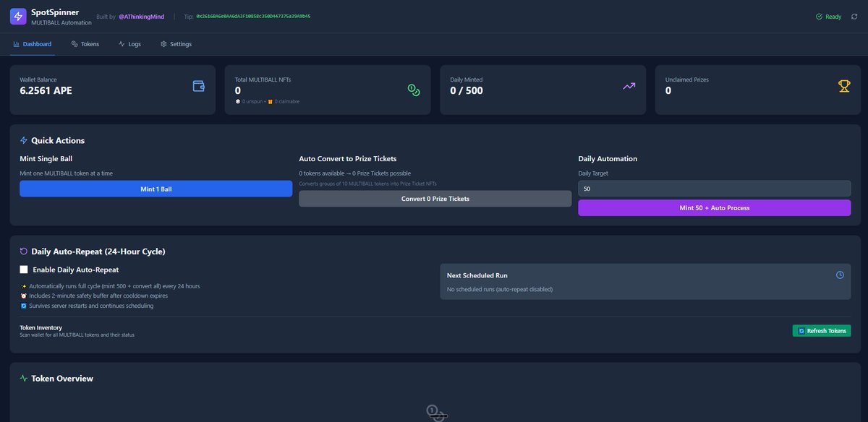Screen dimensions: 868x422
Task: Switch to the Tokens tab
Action: (85, 44)
